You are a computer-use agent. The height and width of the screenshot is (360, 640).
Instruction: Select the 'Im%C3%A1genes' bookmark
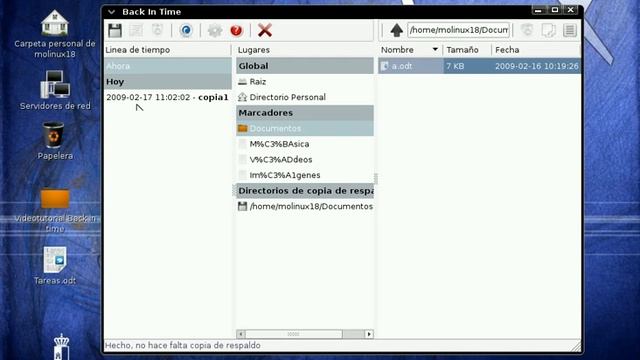click(305, 175)
